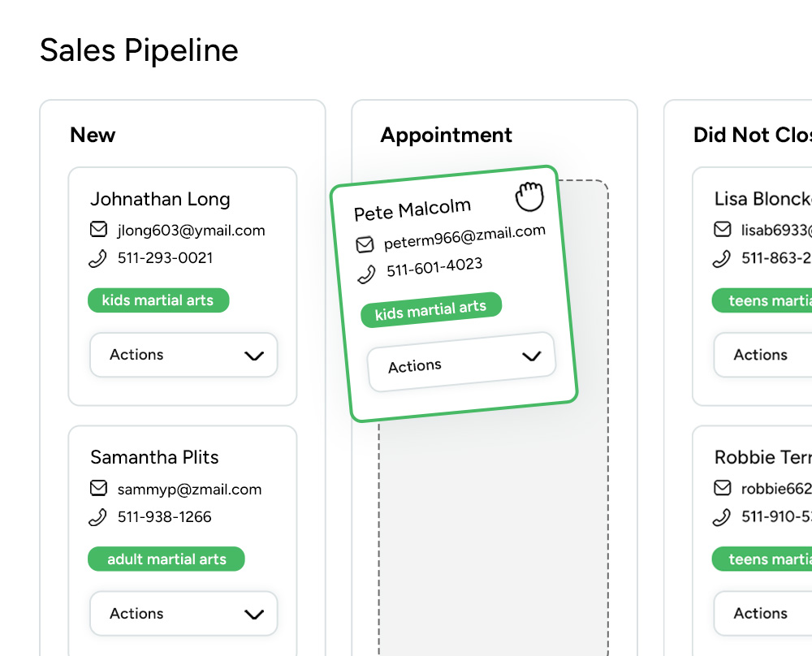812x656 pixels.
Task: Select the Samantha Plits card name
Action: pos(154,457)
